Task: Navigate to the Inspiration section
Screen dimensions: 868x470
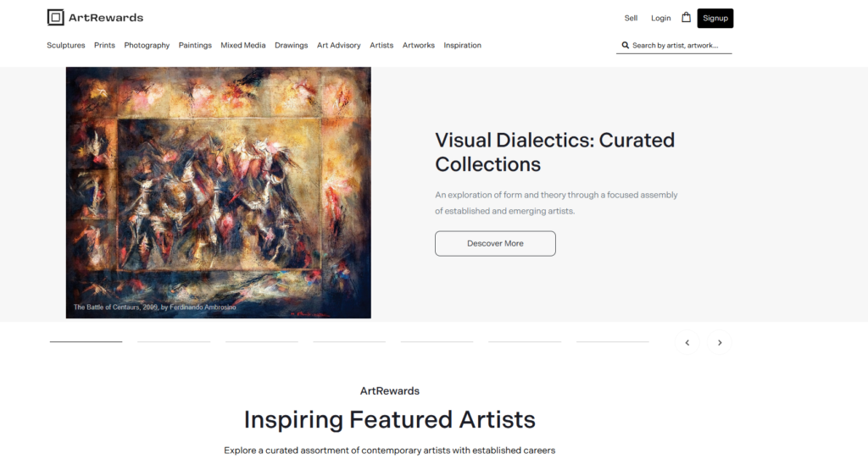Action: click(462, 46)
